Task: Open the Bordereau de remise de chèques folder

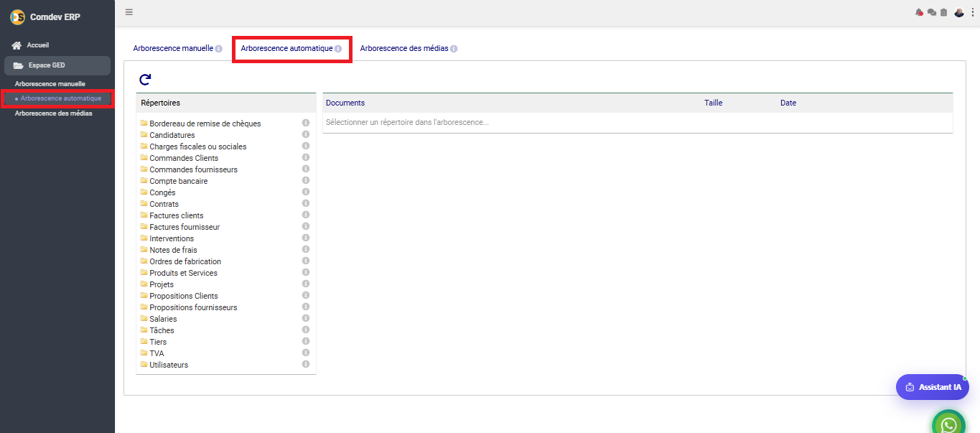Action: (205, 124)
